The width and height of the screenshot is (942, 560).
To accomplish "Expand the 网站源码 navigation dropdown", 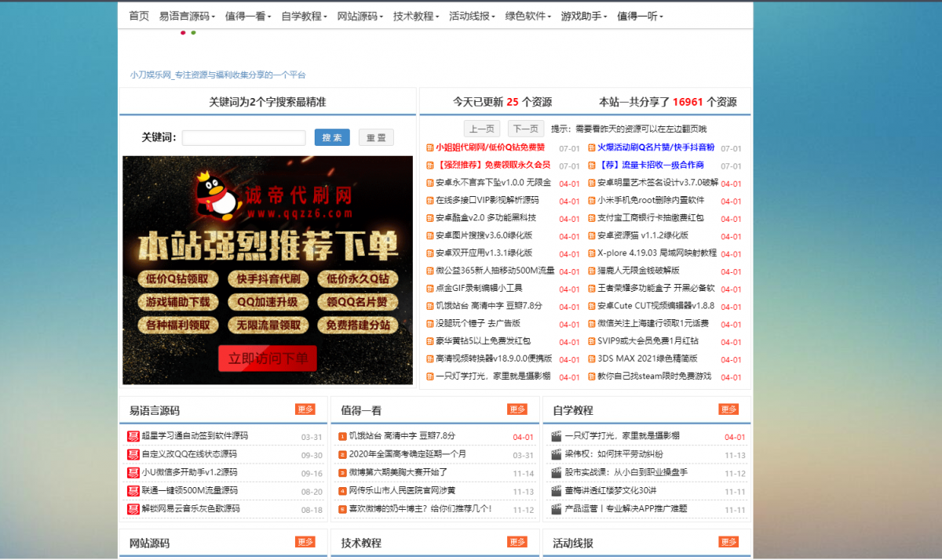I will (x=360, y=16).
